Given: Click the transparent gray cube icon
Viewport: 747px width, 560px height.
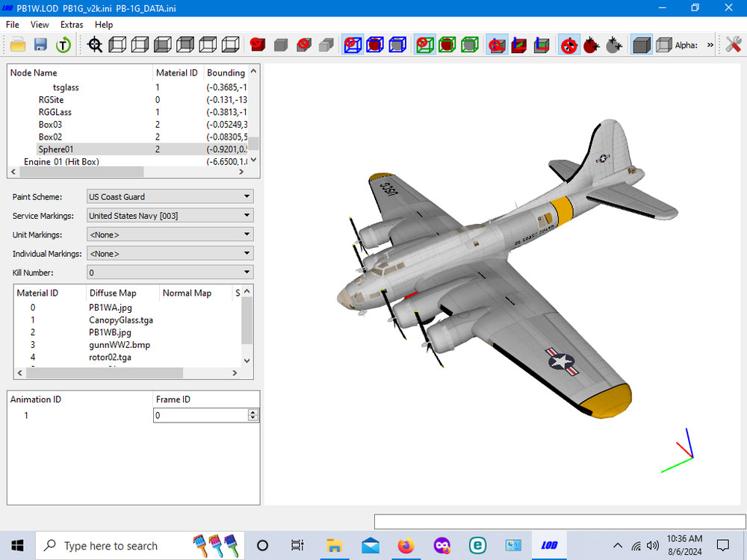Looking at the screenshot, I should (663, 46).
